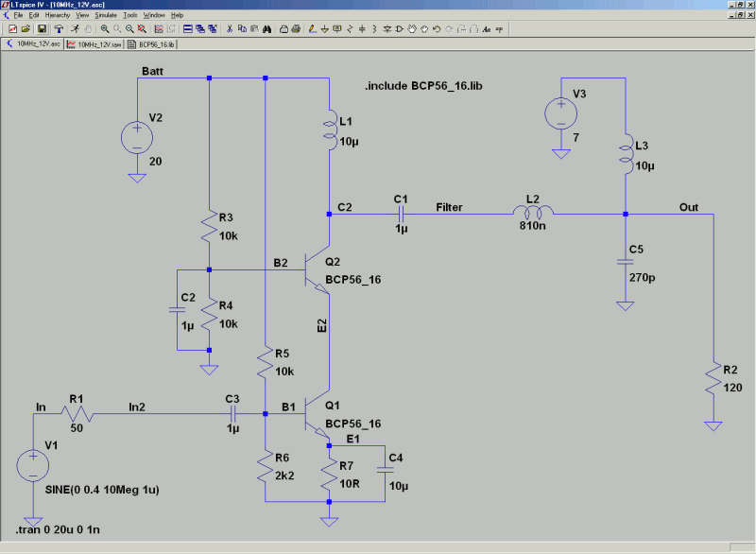Click the Cut scissors icon
Viewport: 756px width, 554px height.
(x=230, y=29)
